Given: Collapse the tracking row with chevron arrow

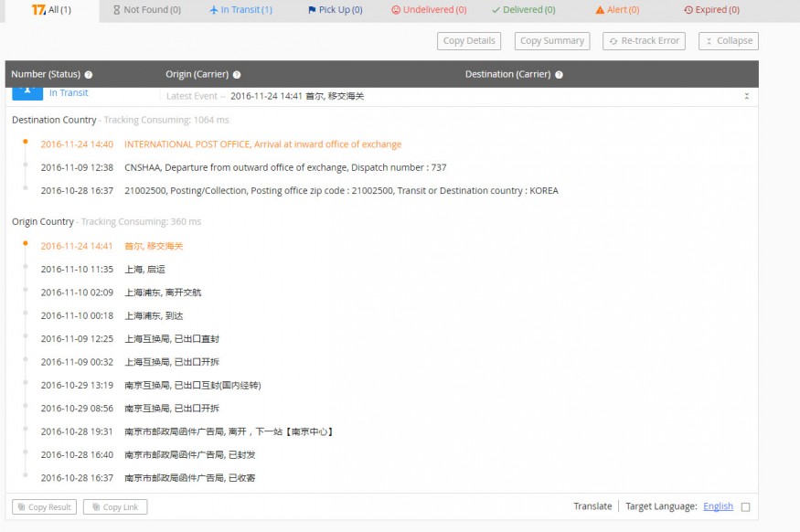Looking at the screenshot, I should point(746,96).
